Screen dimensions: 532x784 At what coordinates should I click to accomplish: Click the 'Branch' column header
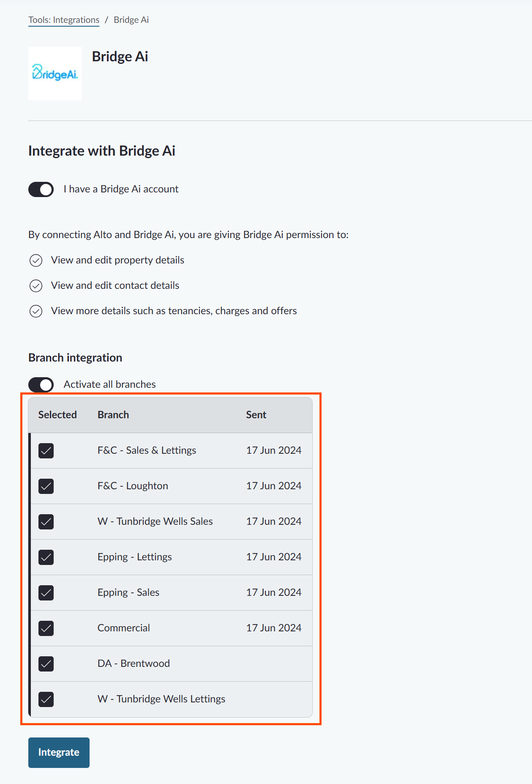tap(113, 415)
